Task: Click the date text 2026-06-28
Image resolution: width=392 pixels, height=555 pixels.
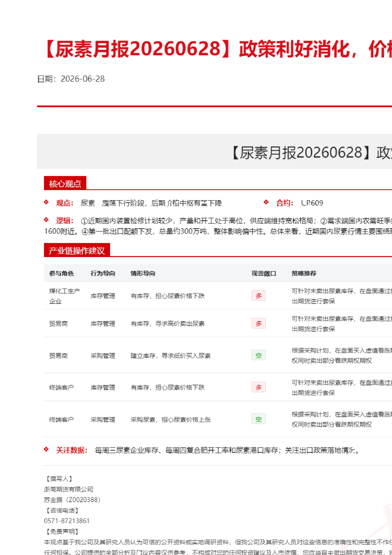Action: [83, 79]
